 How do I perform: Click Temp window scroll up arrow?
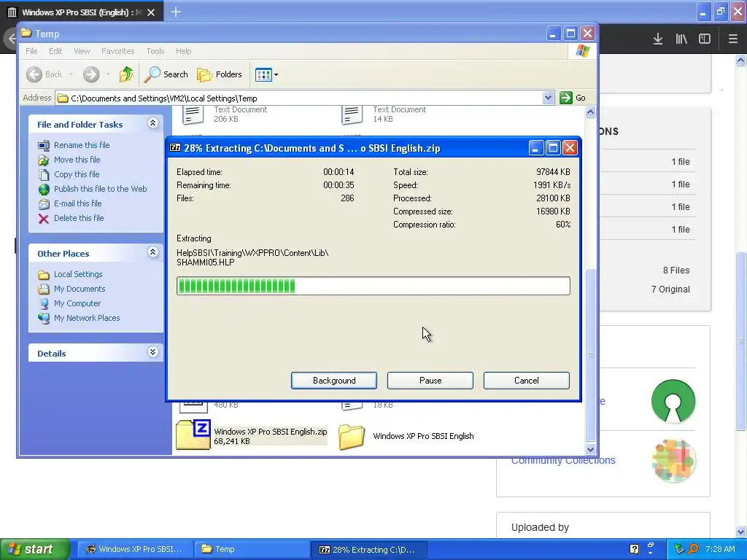point(590,112)
